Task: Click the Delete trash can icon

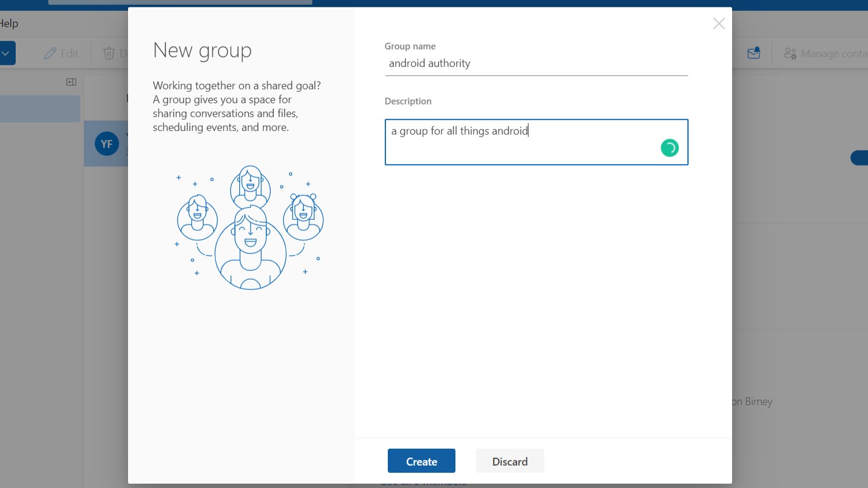Action: (x=109, y=53)
